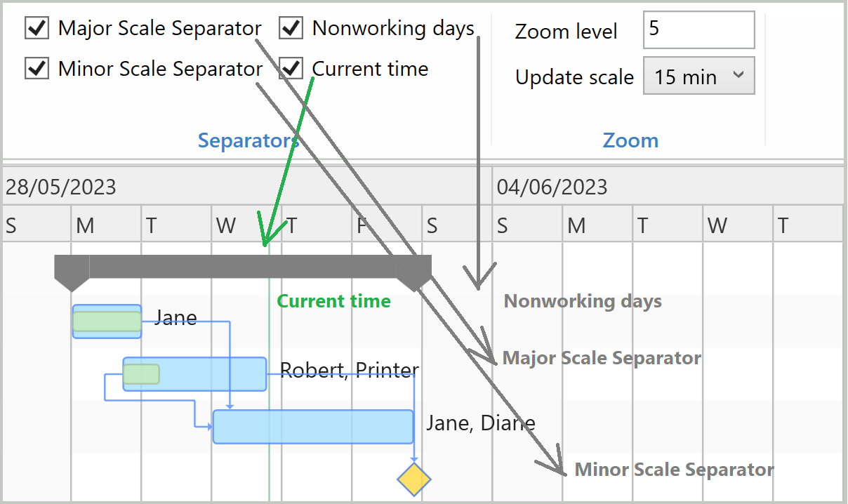This screenshot has height=504, width=848.
Task: Disable the Minor Scale Separator checkbox
Action: pos(36,68)
